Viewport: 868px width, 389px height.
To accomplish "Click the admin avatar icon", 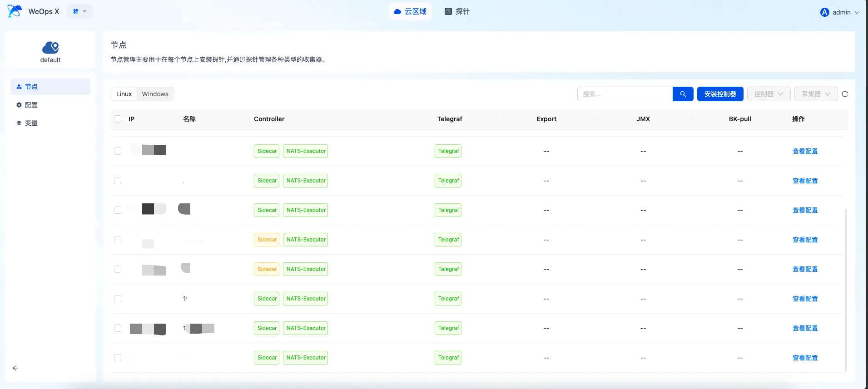I will point(825,12).
